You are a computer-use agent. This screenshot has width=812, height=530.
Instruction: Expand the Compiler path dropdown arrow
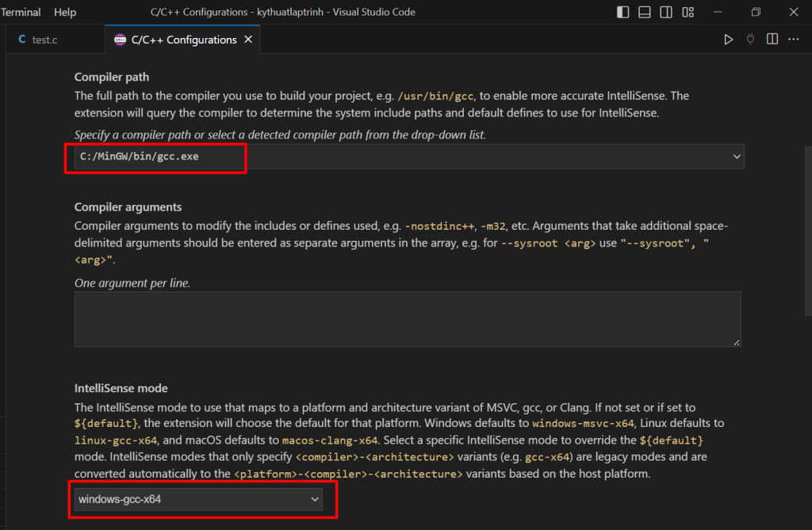pos(737,157)
